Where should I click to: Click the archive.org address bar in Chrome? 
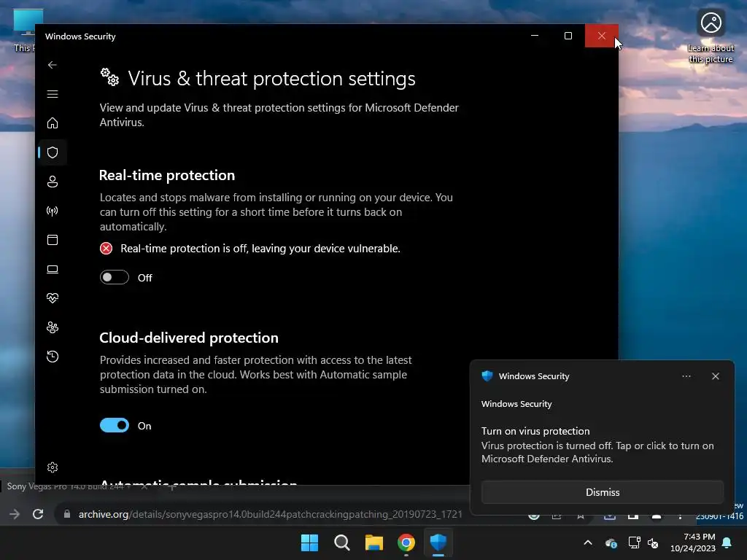coord(270,514)
